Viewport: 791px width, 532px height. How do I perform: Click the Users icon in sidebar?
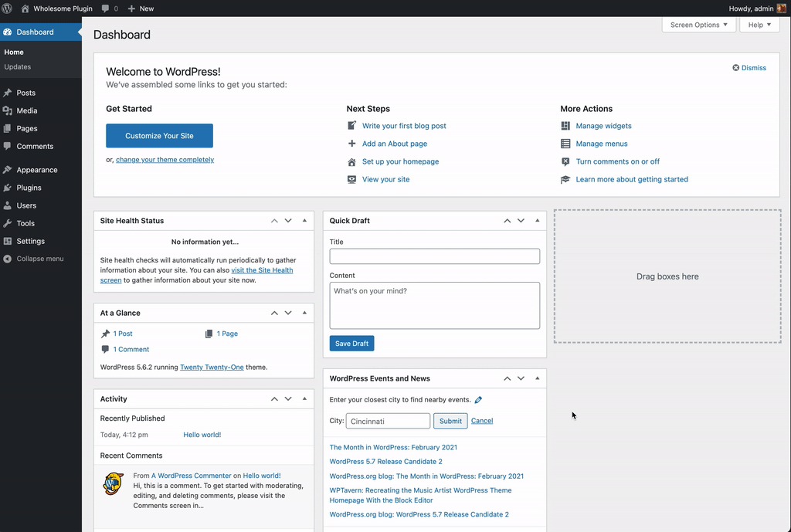8,205
